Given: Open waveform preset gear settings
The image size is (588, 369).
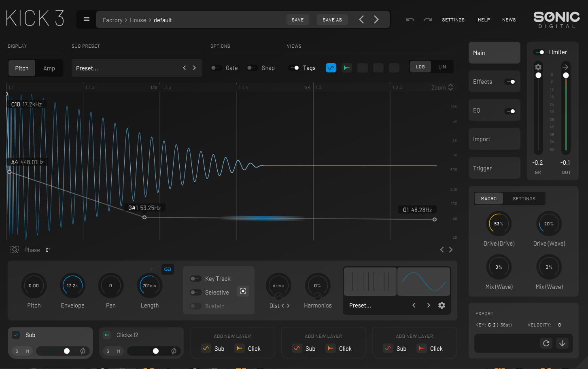Looking at the screenshot, I should point(442,305).
